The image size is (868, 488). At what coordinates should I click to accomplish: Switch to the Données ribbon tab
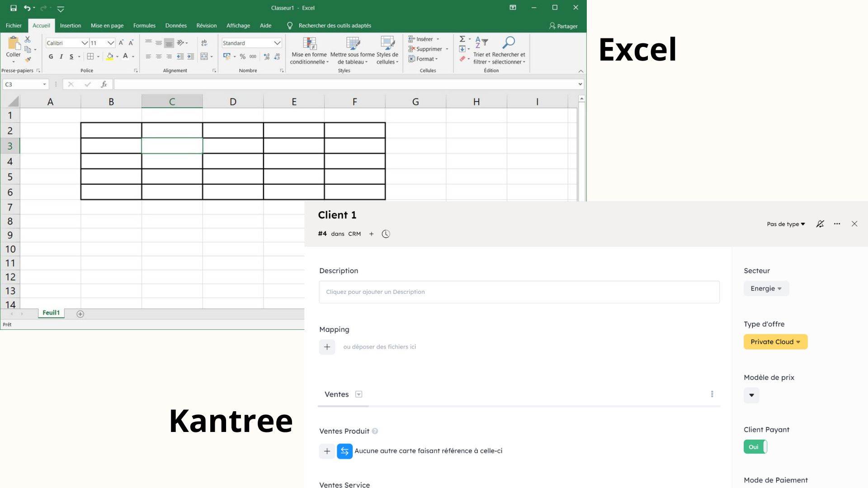pyautogui.click(x=176, y=26)
